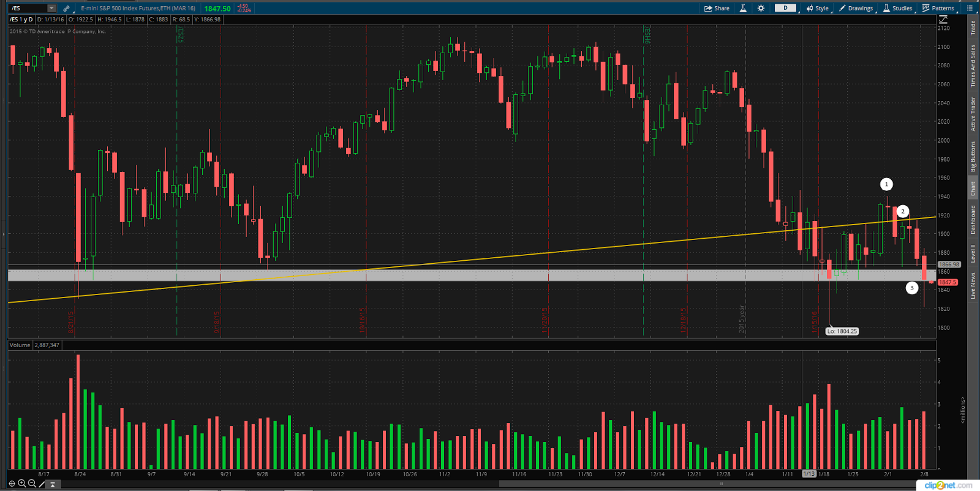Click the zoom out magnifier icon

pyautogui.click(x=32, y=484)
